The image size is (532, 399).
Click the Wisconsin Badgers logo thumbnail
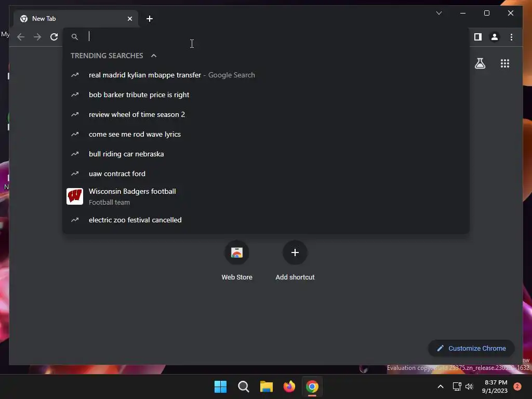pos(75,196)
